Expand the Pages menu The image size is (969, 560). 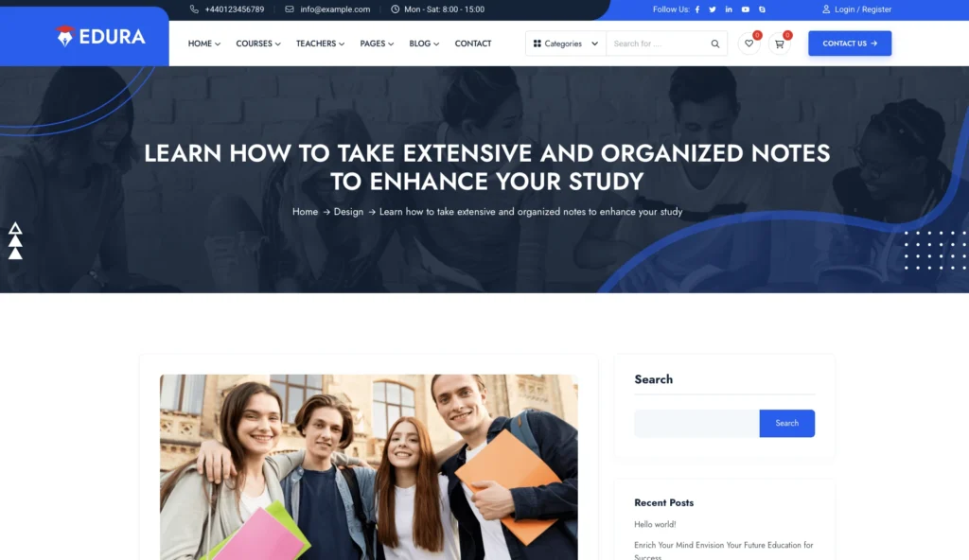point(377,44)
